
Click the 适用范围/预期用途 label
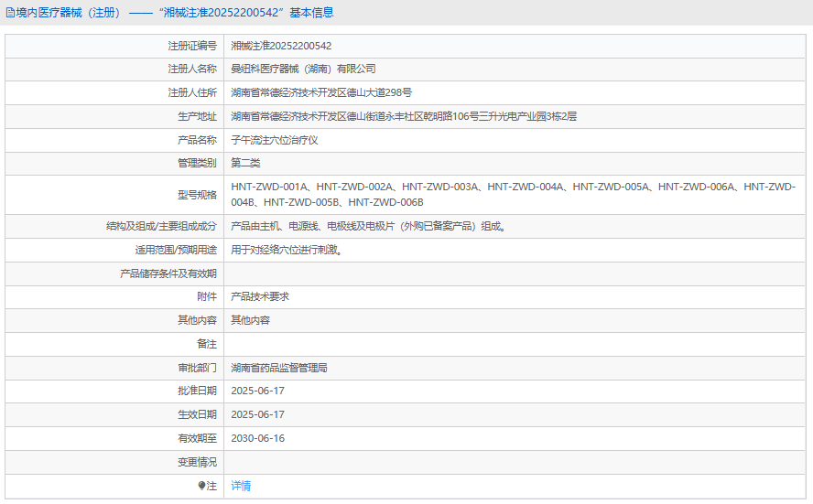[x=176, y=251]
